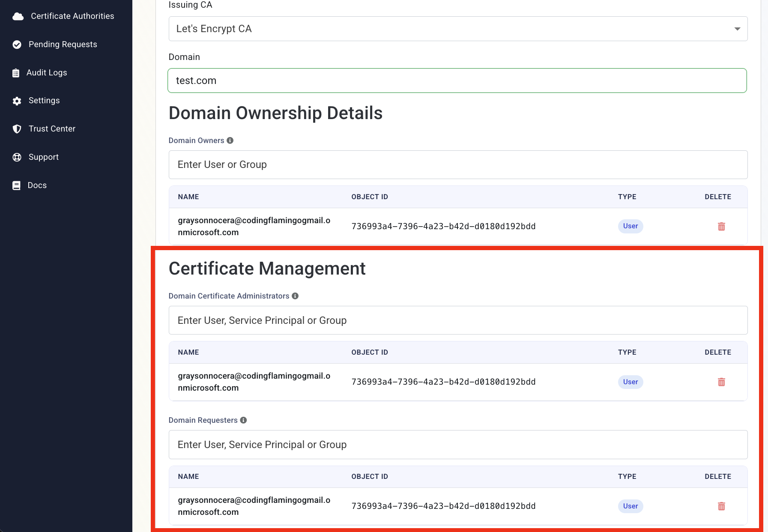This screenshot has height=532, width=768.
Task: Click the Domain Certificate Administrators entry field
Action: (x=458, y=320)
